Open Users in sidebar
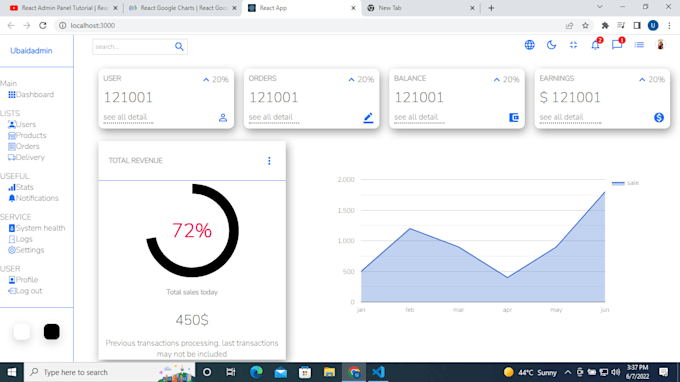 (x=22, y=124)
